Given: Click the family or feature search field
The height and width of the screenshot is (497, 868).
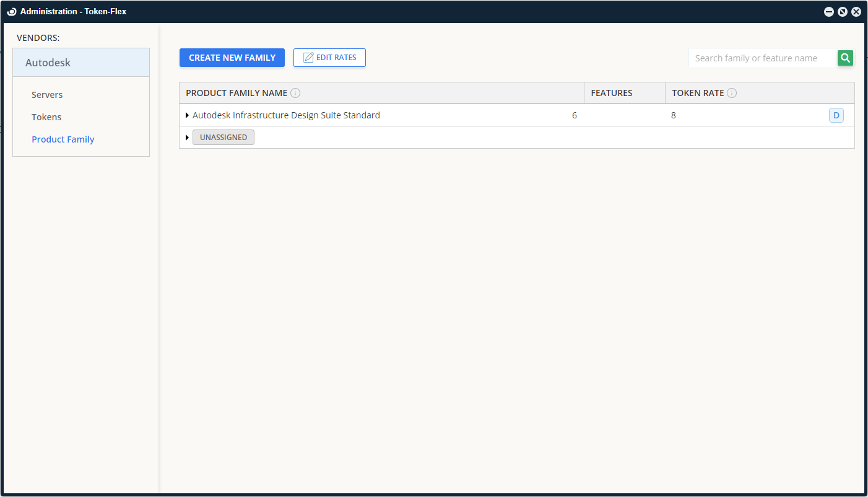Looking at the screenshot, I should [762, 58].
